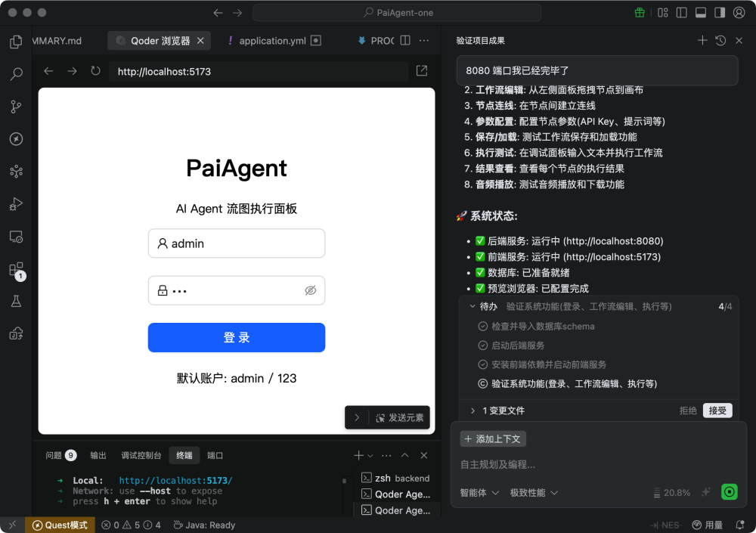Open the Testing beaker icon in sidebar
The height and width of the screenshot is (533, 756).
pyautogui.click(x=16, y=300)
